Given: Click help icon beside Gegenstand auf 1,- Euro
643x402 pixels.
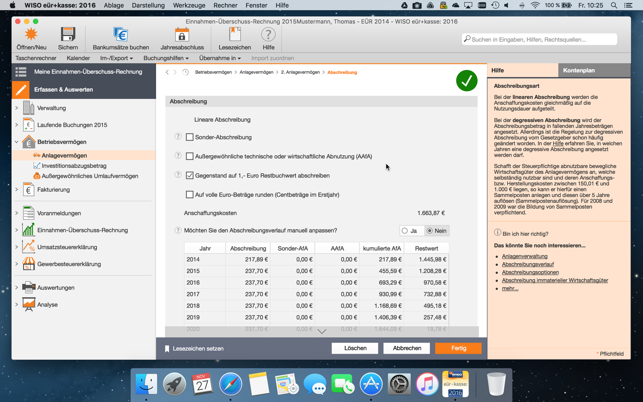Looking at the screenshot, I should (x=178, y=175).
